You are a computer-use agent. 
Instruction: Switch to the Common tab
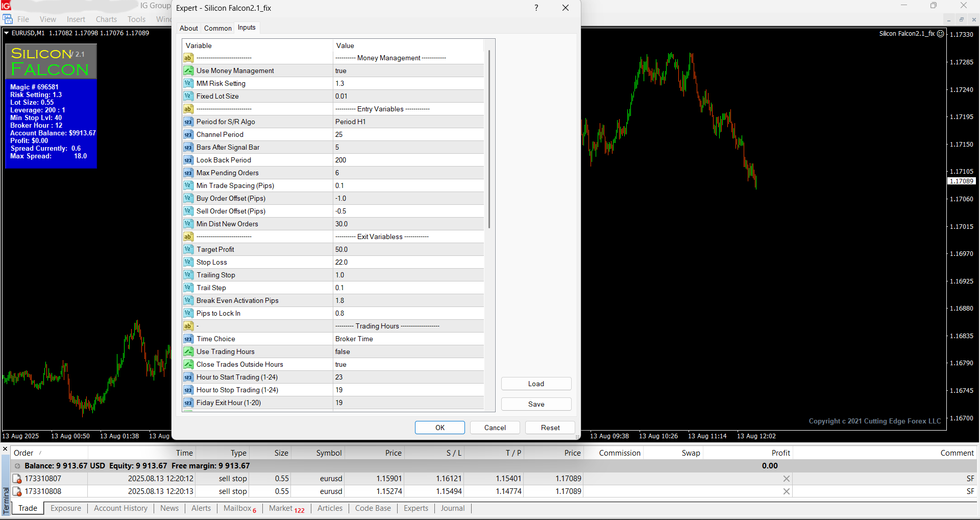point(217,28)
